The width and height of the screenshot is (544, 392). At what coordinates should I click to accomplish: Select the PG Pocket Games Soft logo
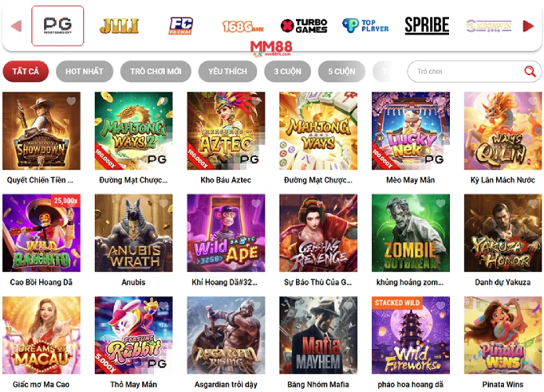click(x=57, y=26)
